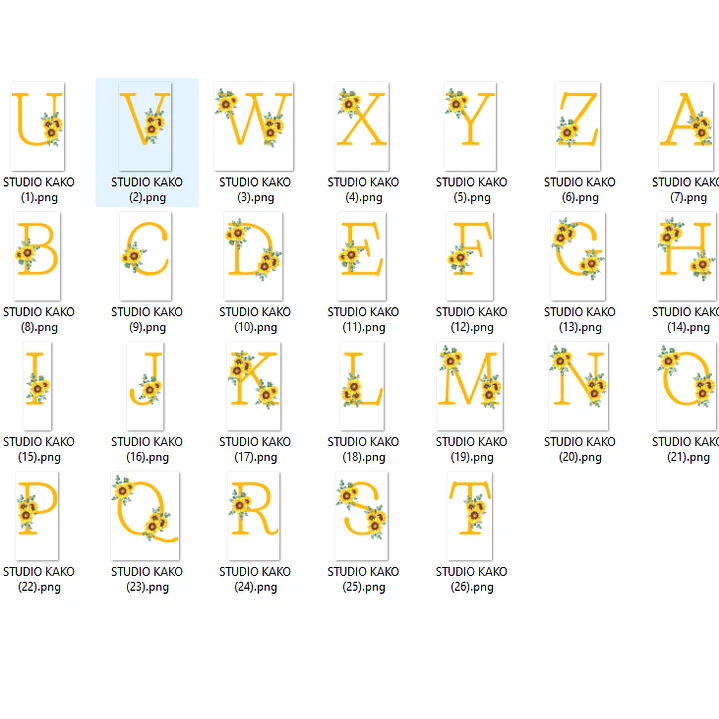Click file name STUDIO KAKO (25).png
The image size is (719, 719).
coord(364,579)
